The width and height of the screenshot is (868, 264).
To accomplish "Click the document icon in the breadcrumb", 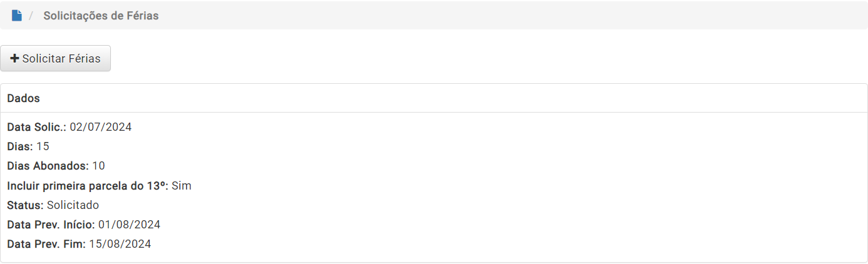I will tap(17, 16).
